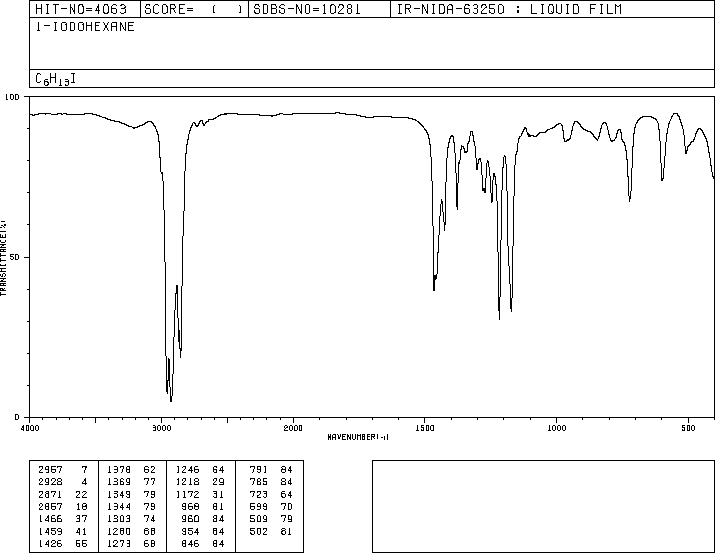
Task: Select peak table entry 960
Action: tap(190, 519)
